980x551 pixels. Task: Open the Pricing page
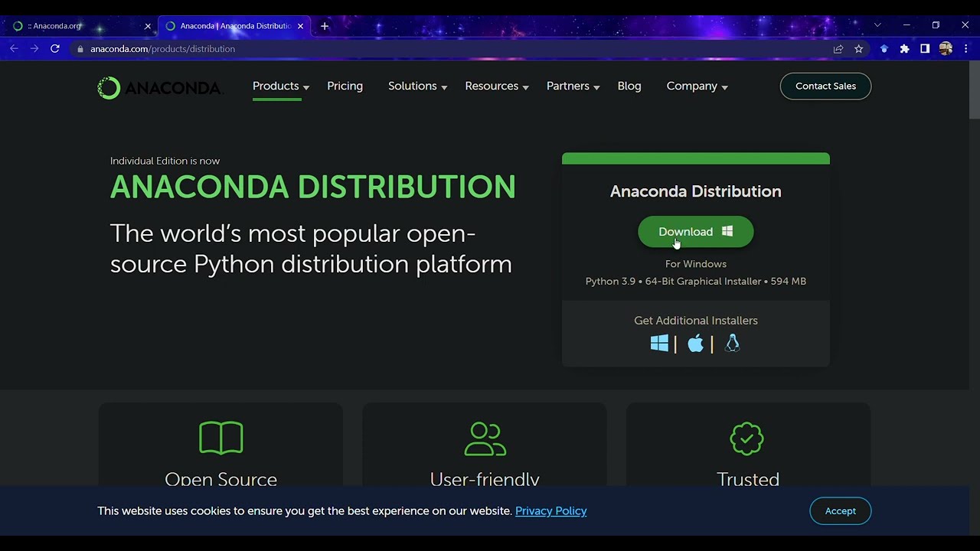(345, 86)
